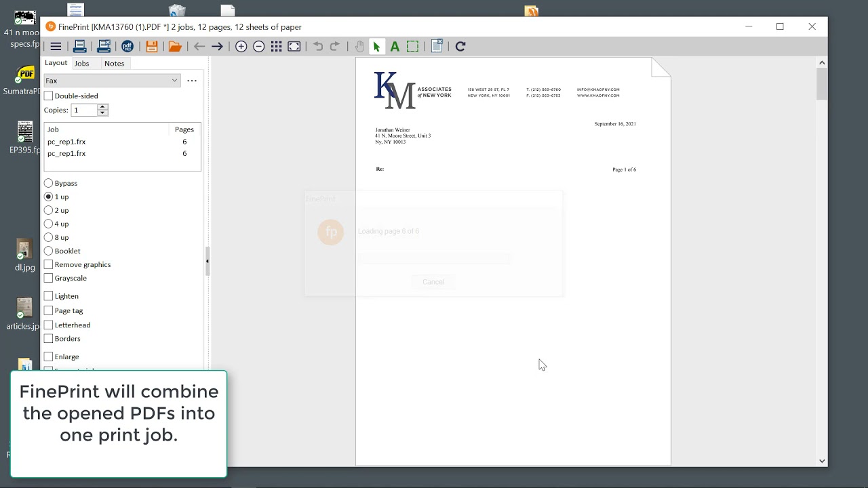Increment Copies with the up stepper arrow
868x488 pixels.
[102, 106]
